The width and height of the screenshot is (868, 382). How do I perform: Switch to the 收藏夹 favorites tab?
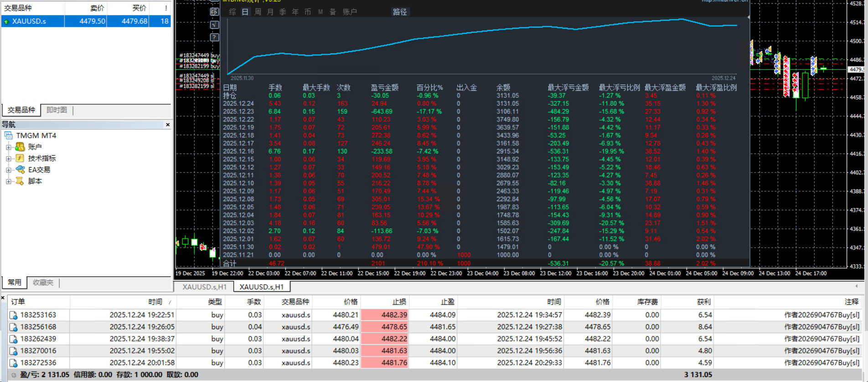pos(43,282)
